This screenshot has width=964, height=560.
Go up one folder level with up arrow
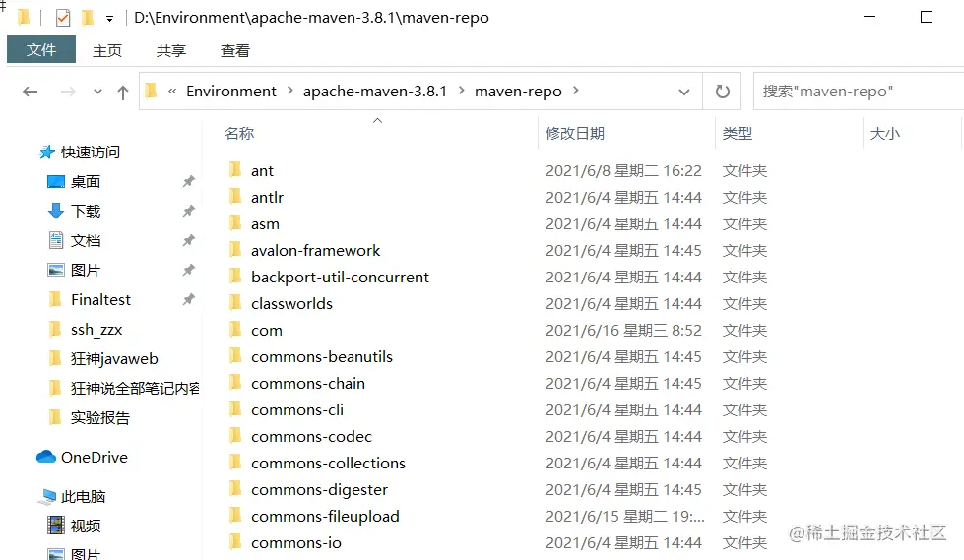coord(123,93)
